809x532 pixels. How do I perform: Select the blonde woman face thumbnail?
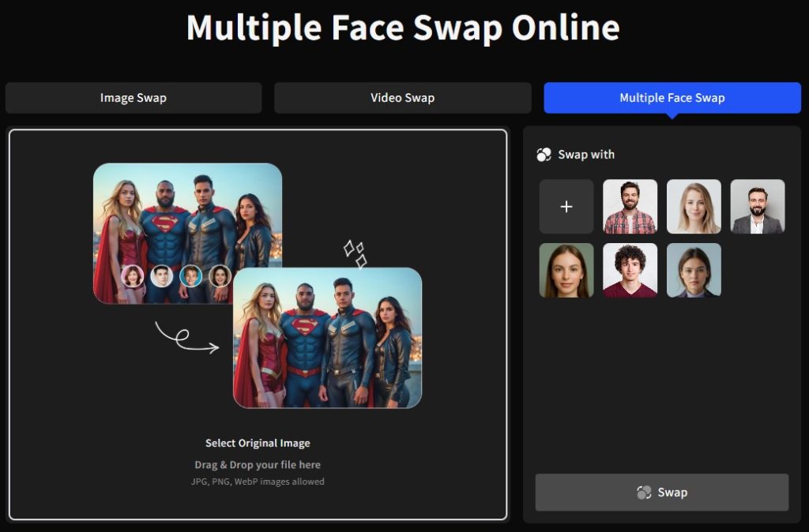click(x=694, y=206)
